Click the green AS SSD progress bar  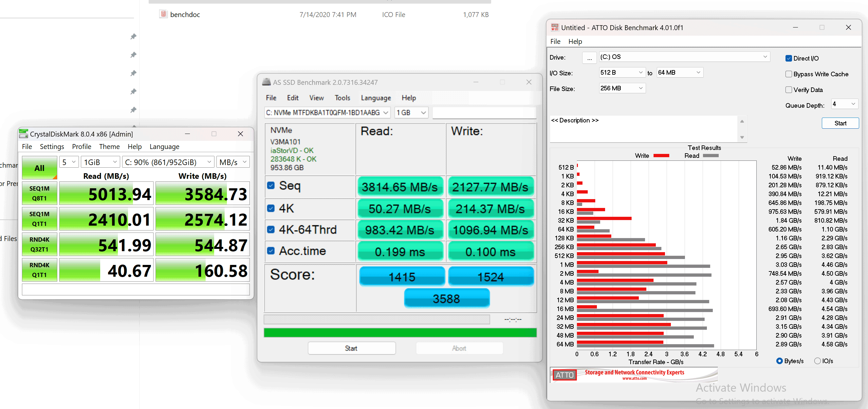400,332
